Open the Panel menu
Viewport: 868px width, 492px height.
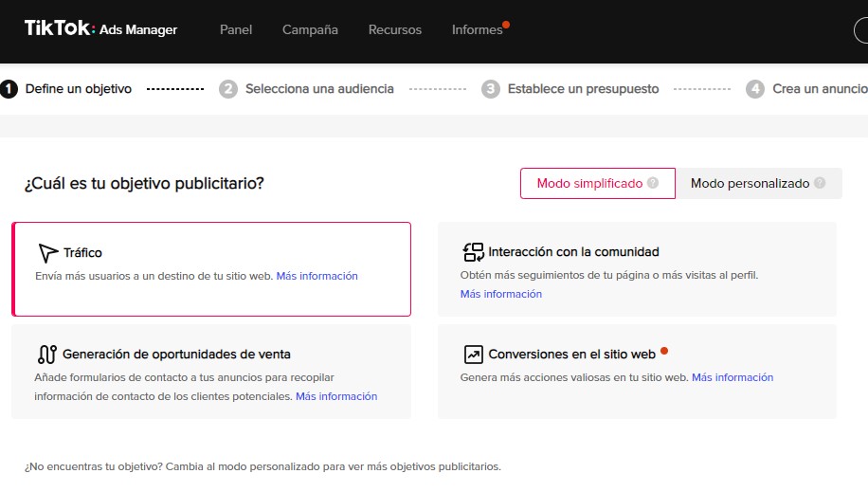pos(236,29)
